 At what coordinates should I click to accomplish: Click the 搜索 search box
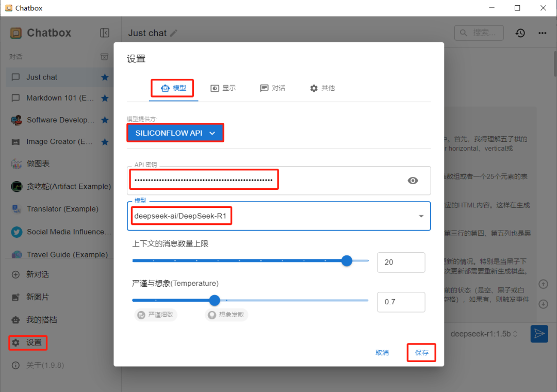[479, 33]
